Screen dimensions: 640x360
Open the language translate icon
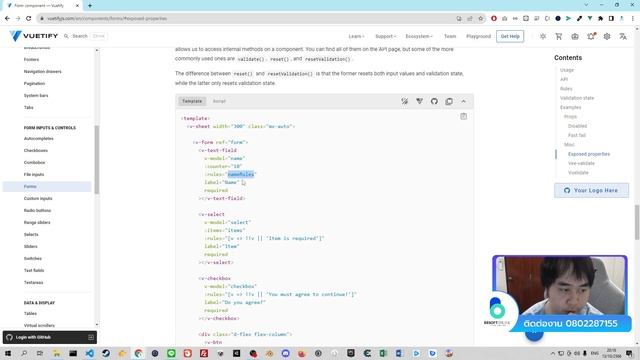click(623, 36)
